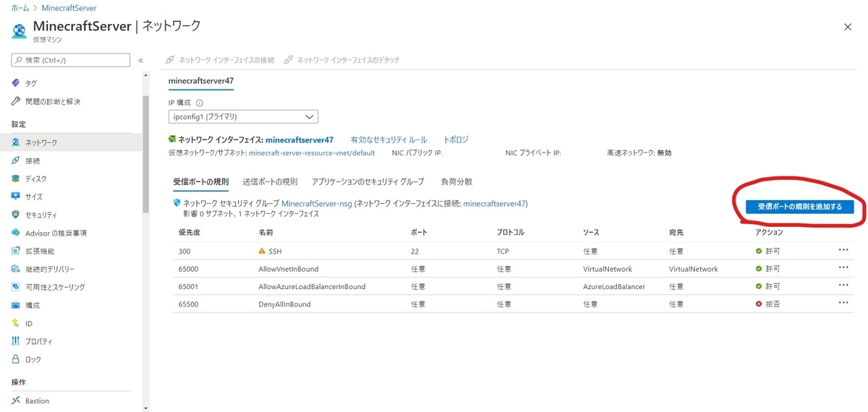This screenshot has height=412, width=868.
Task: Click the network security group shield icon
Action: click(176, 204)
